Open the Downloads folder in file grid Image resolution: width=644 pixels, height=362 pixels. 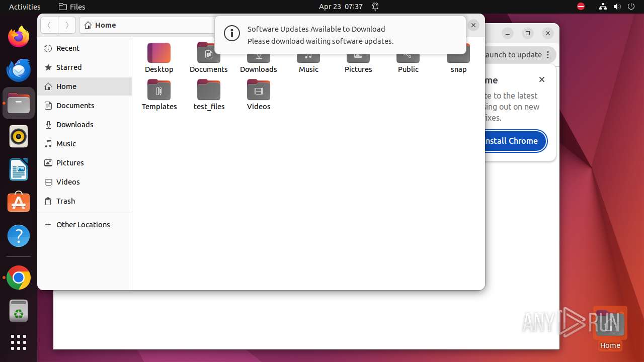(x=259, y=57)
